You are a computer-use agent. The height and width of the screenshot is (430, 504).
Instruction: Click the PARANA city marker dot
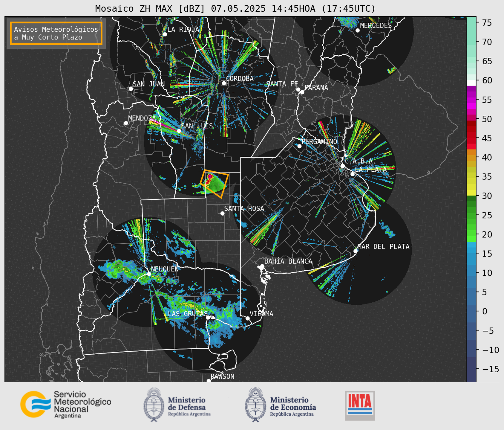pyautogui.click(x=302, y=92)
